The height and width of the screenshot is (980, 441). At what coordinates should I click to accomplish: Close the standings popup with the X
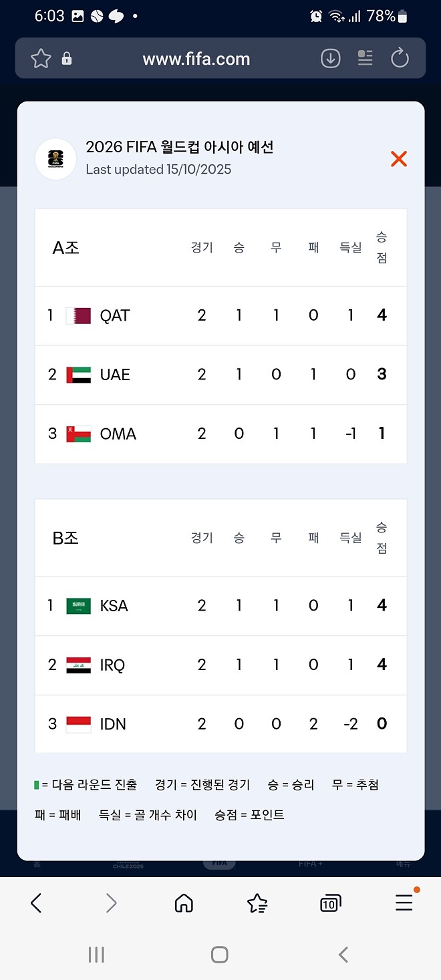coord(398,159)
